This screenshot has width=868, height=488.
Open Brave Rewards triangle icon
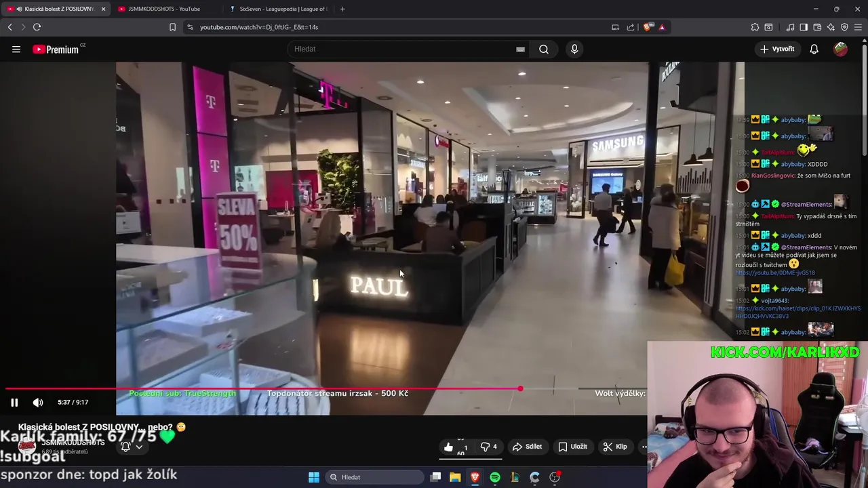point(662,27)
